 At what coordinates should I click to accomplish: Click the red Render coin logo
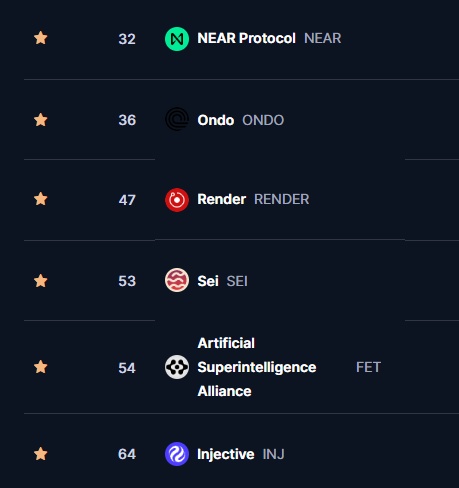[x=177, y=200]
